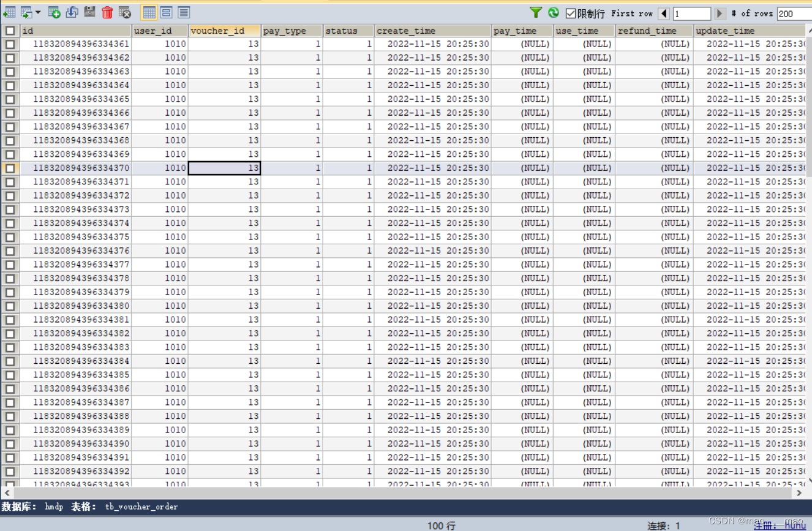Click the horizontal scrollbar left arrow
This screenshot has height=531, width=812.
[x=7, y=492]
